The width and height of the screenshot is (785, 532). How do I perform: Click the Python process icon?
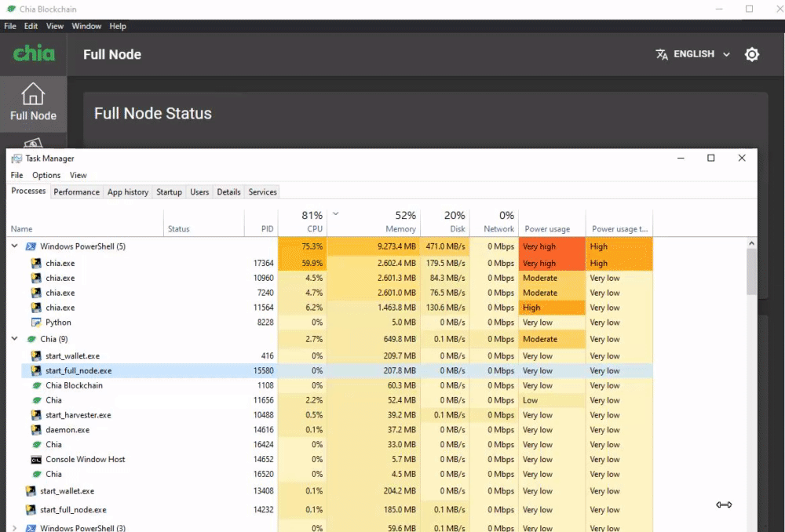click(36, 322)
